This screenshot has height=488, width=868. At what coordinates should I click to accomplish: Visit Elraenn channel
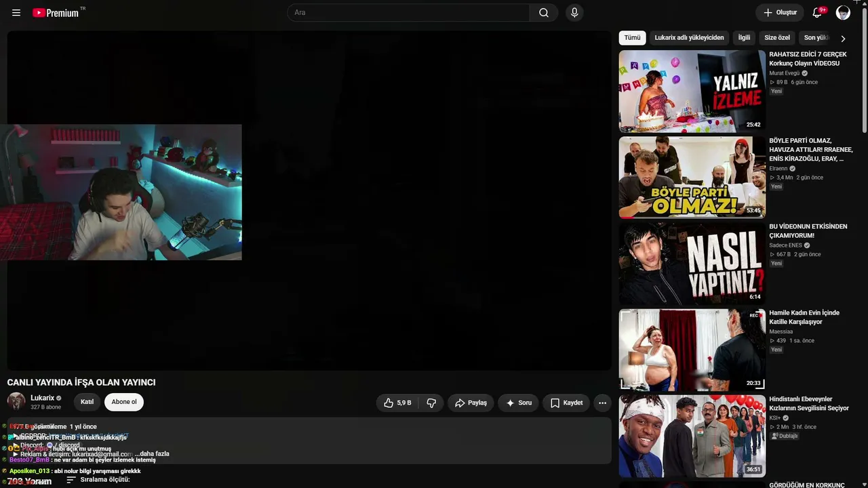(x=778, y=169)
